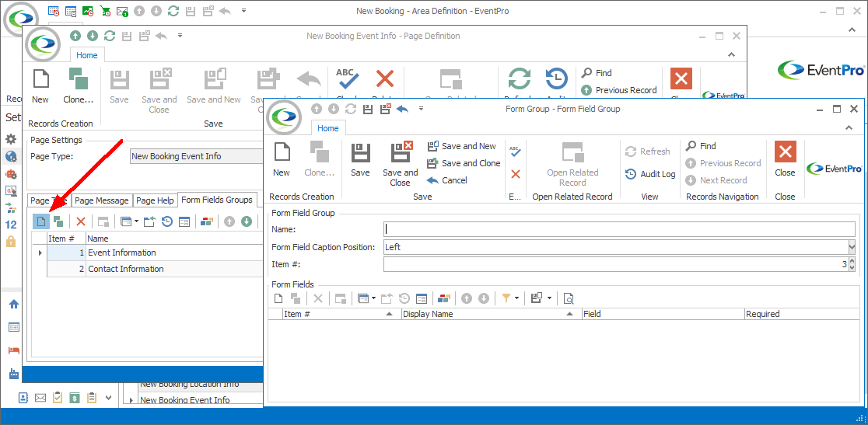Increase Item # with the spinner up arrow
The image size is (868, 425).
point(852,261)
